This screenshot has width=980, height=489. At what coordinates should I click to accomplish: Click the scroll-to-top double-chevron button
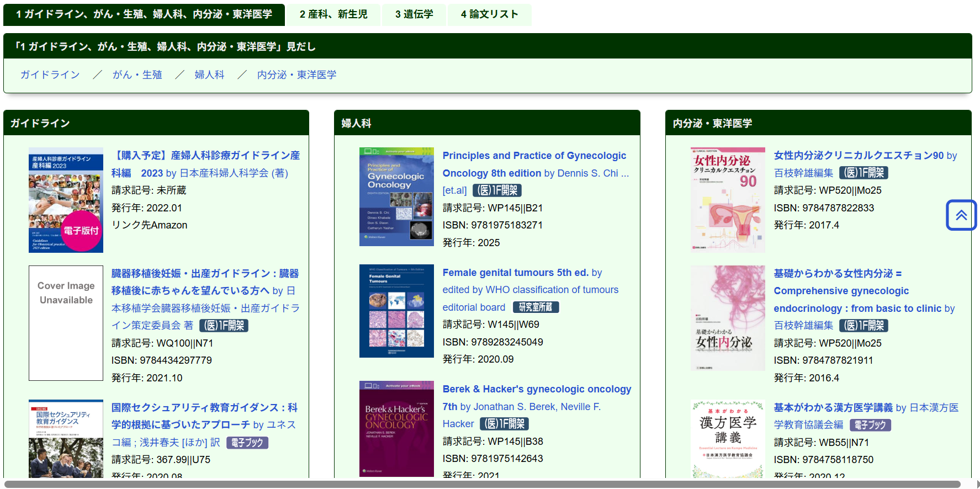(961, 215)
